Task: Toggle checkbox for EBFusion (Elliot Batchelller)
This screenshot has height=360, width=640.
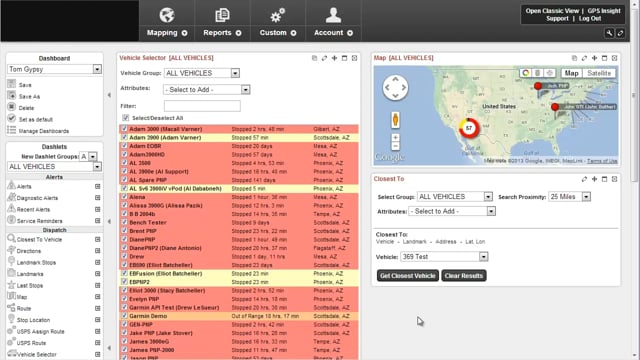Action: pyautogui.click(x=124, y=273)
